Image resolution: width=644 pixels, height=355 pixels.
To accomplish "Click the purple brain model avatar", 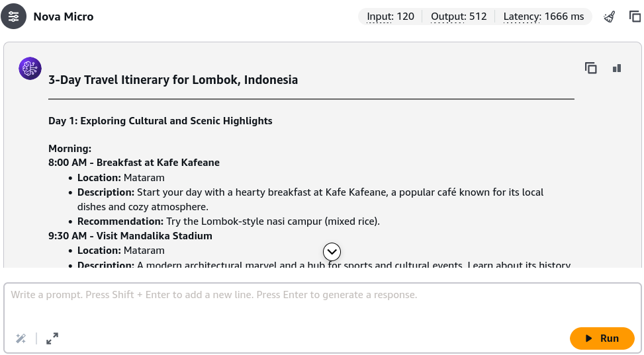I will [30, 68].
